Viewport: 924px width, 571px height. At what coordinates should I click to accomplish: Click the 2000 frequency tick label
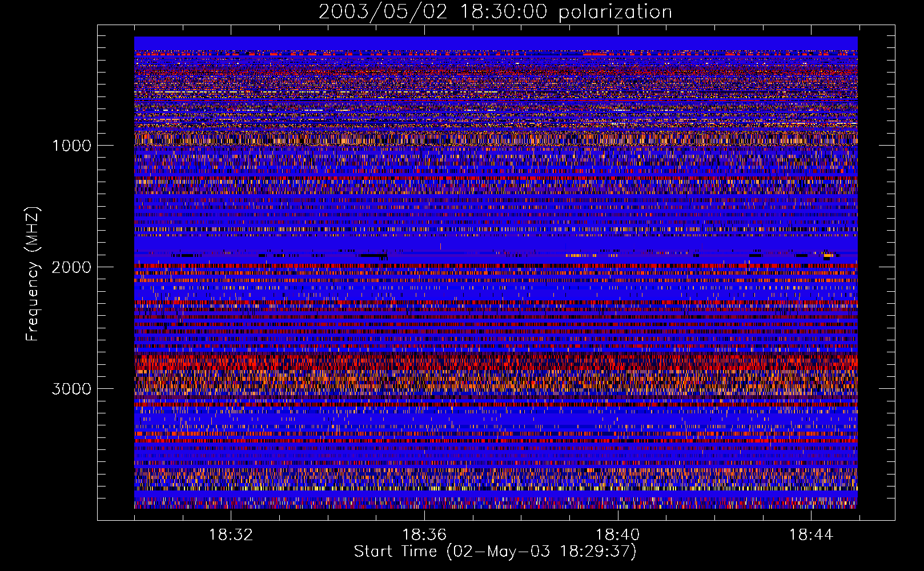click(x=71, y=267)
